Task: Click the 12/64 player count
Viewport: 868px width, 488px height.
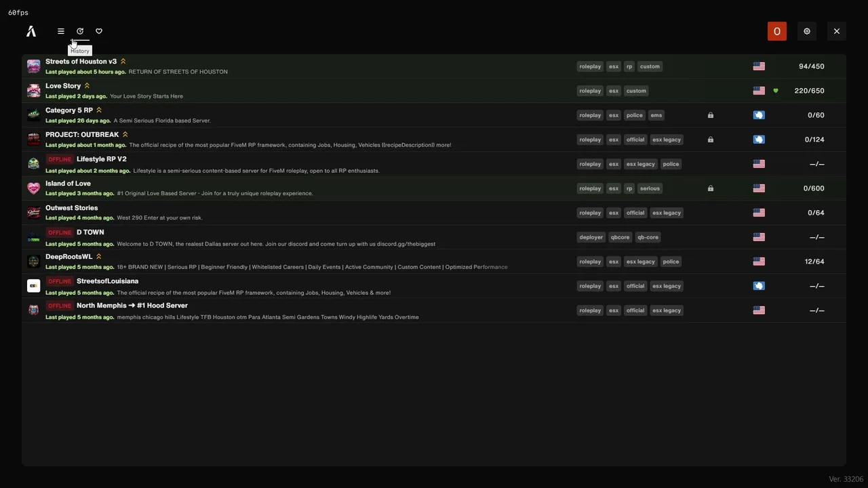Action: (x=814, y=262)
